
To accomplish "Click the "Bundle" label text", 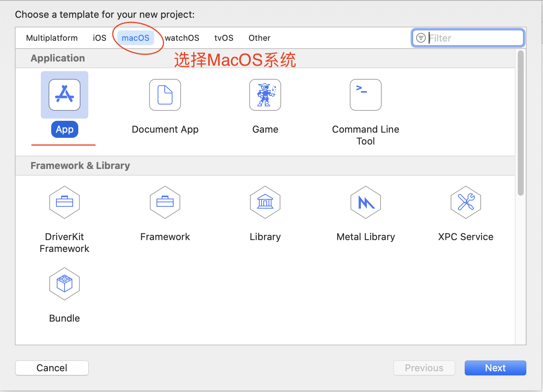I will 65,318.
